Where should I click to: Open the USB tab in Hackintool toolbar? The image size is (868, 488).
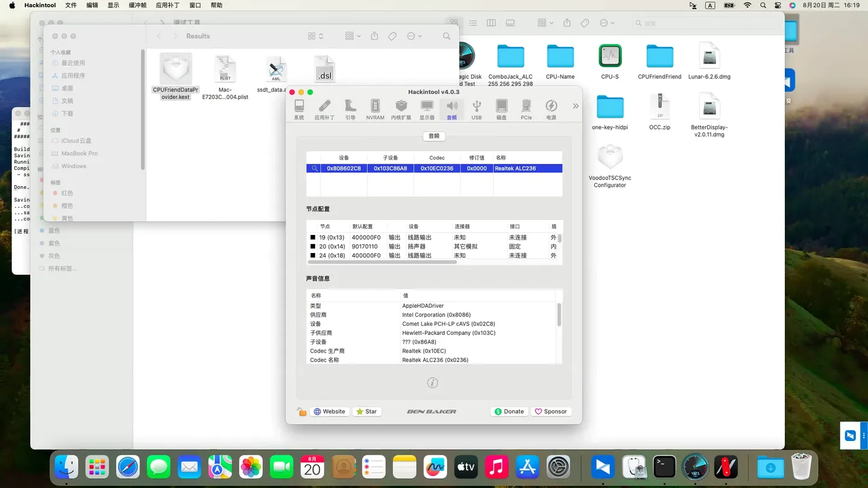pos(476,110)
